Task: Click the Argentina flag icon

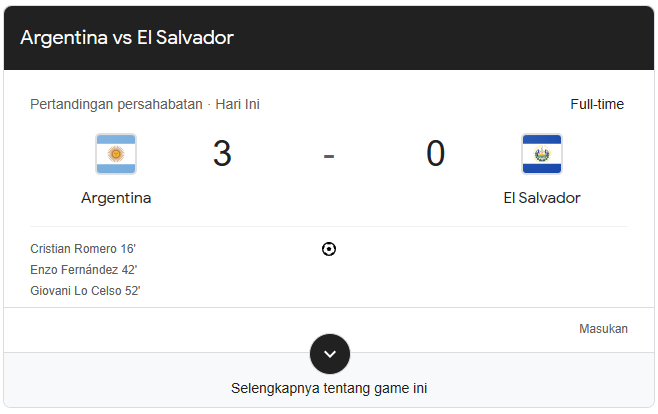Action: point(116,154)
